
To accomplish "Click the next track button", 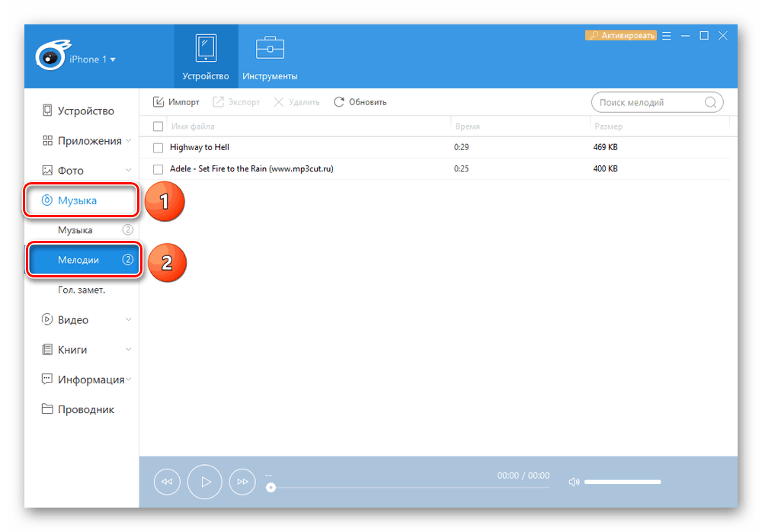I will [x=242, y=482].
